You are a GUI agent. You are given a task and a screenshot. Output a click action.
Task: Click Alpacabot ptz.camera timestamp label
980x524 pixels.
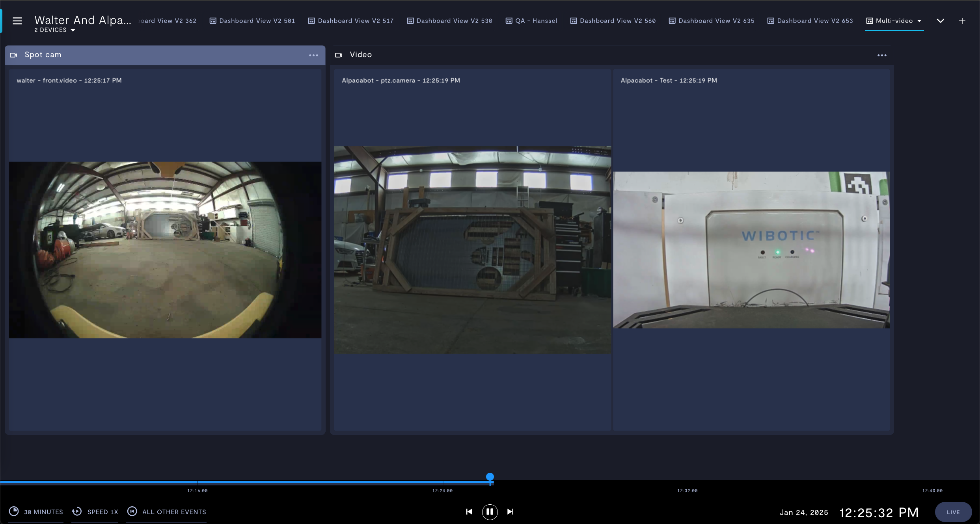[401, 80]
